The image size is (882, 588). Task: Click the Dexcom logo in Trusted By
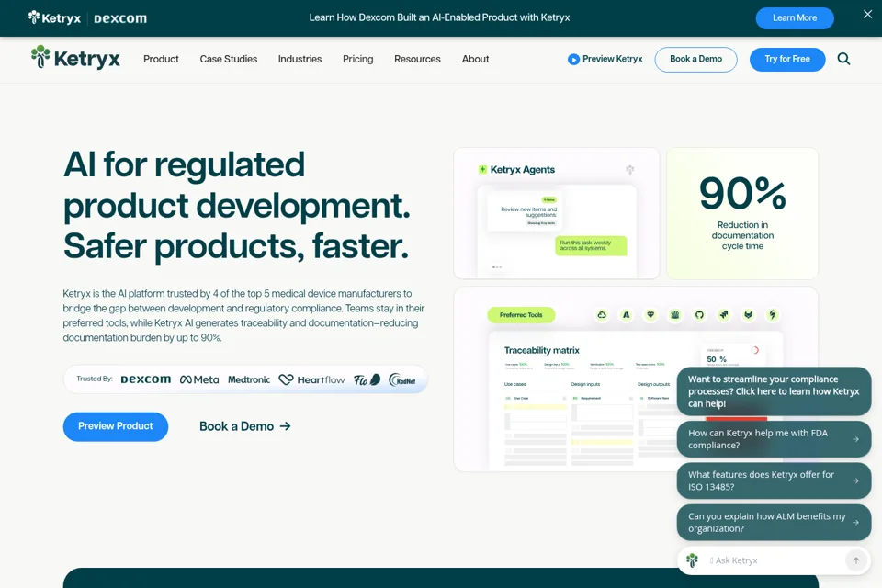146,379
